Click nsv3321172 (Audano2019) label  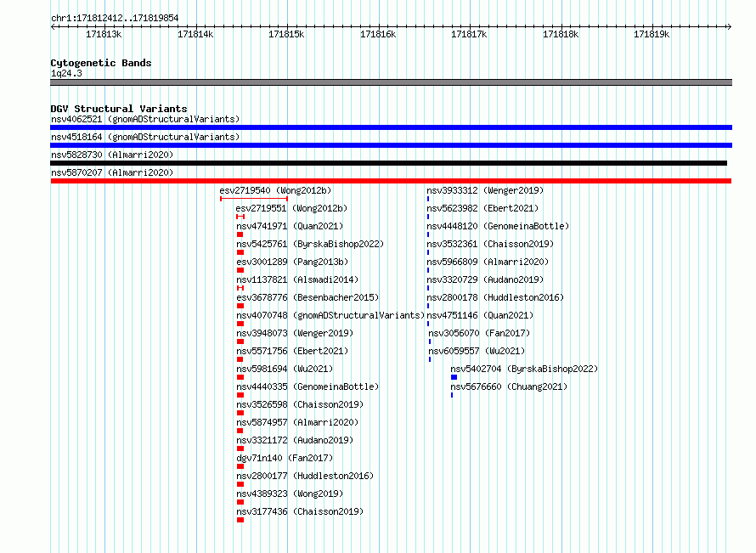(x=295, y=440)
